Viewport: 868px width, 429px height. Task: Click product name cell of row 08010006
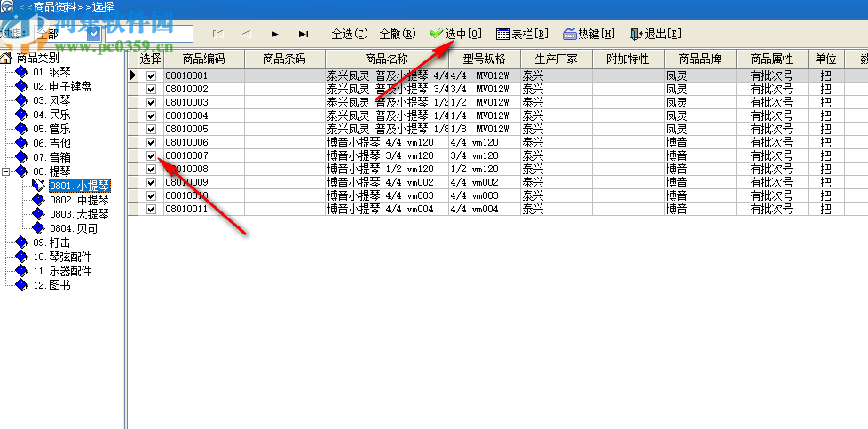click(387, 142)
